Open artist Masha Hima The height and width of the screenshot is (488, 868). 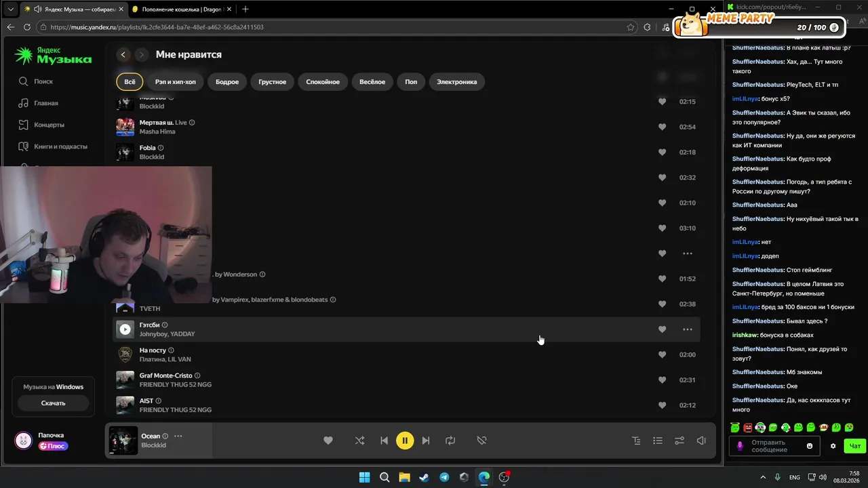pyautogui.click(x=157, y=131)
